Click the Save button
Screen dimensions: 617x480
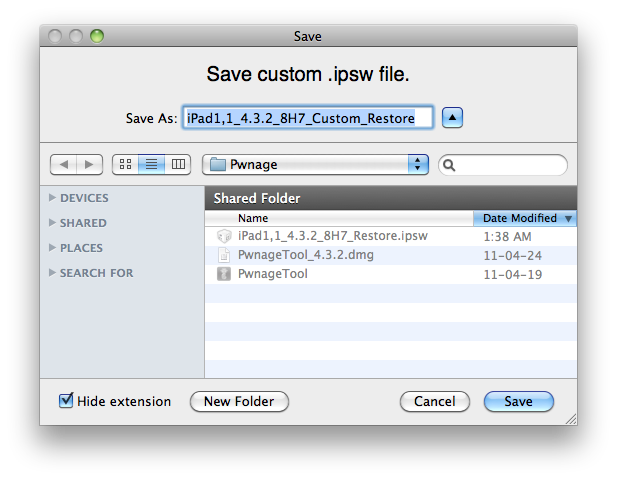tap(518, 401)
